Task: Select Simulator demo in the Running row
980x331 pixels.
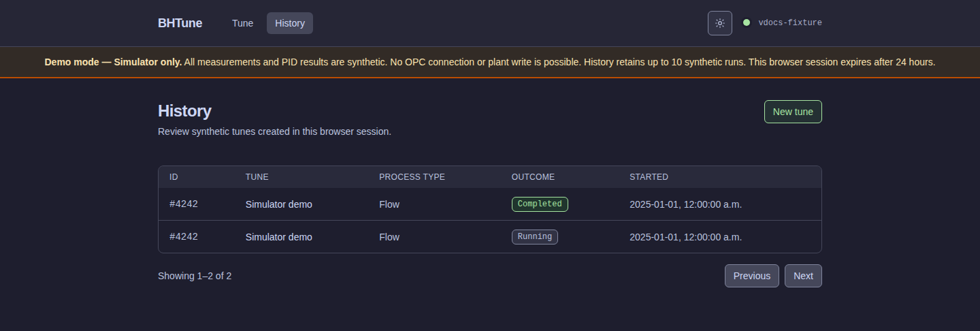Action: pyautogui.click(x=279, y=237)
